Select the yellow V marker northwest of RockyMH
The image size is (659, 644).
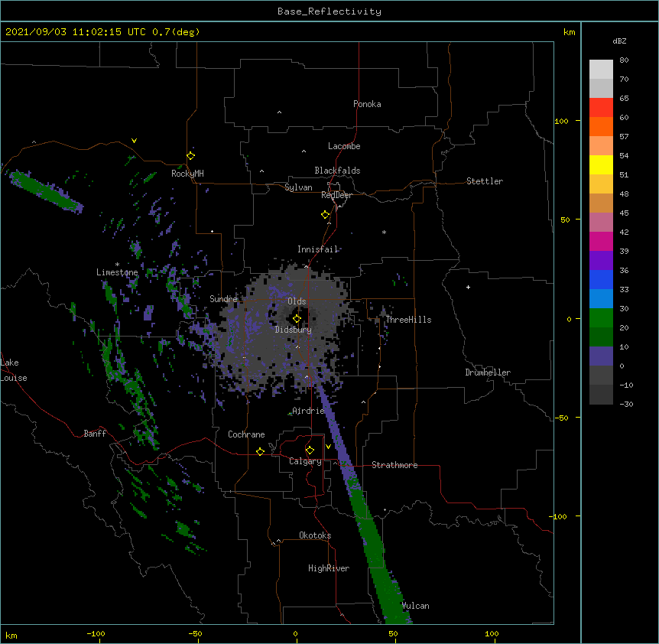(x=134, y=141)
